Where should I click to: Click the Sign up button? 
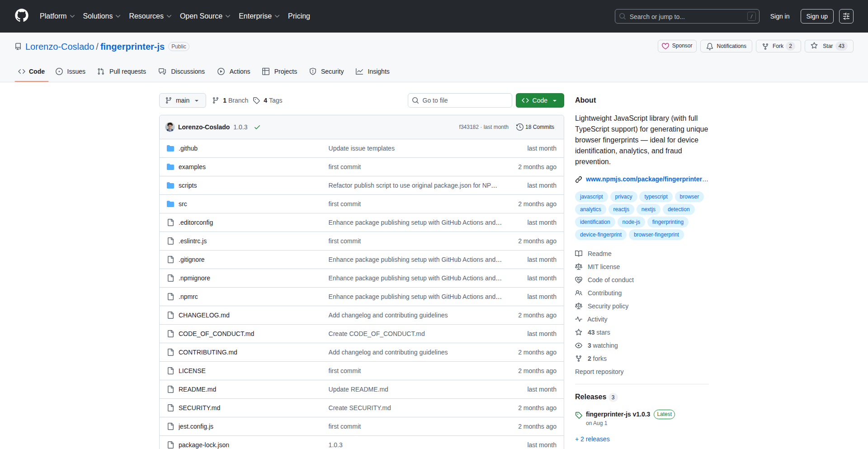[817, 16]
